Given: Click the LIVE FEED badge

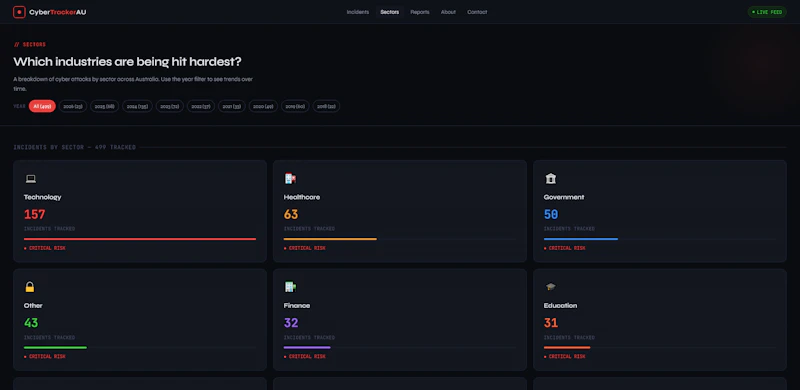Looking at the screenshot, I should pos(767,12).
